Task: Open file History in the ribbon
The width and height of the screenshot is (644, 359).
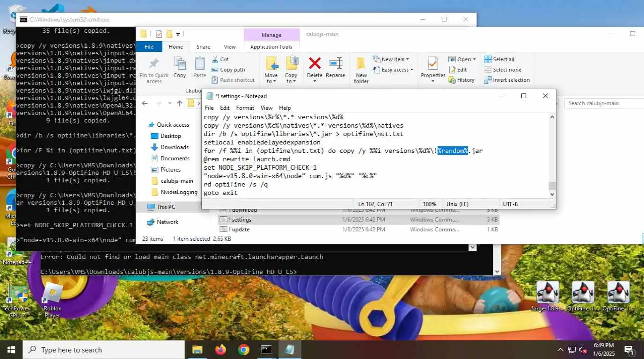Action: (x=461, y=80)
